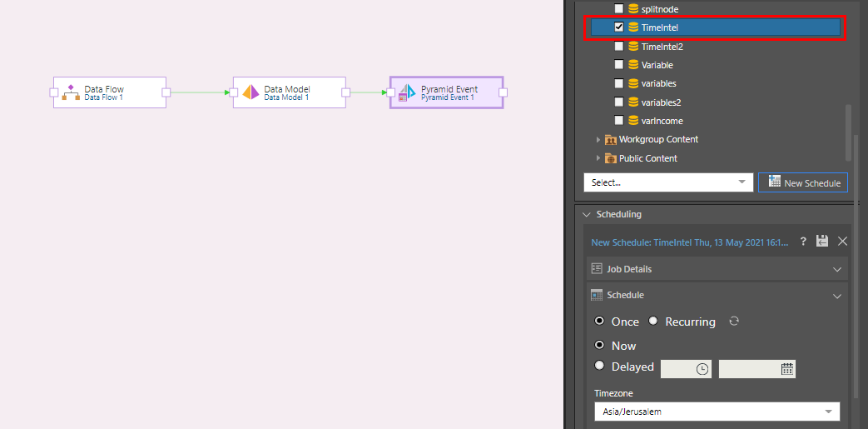The height and width of the screenshot is (429, 868).
Task: Check the variables checkbox
Action: 619,83
